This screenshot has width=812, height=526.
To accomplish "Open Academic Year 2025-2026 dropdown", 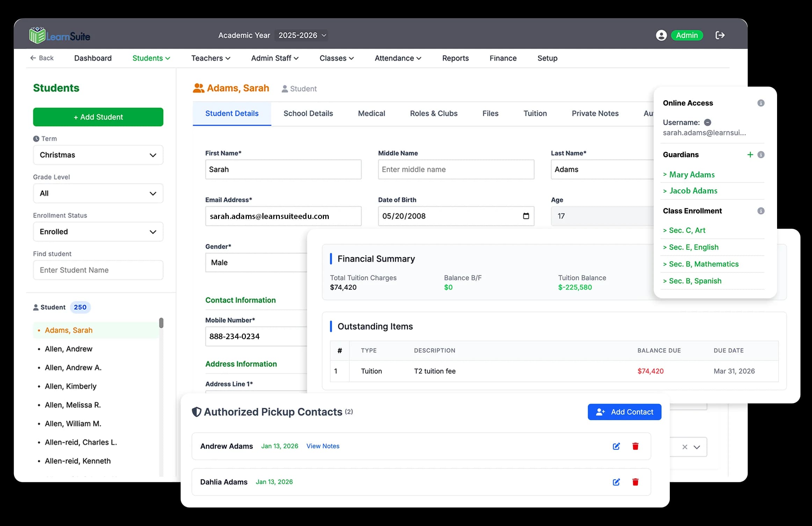I will 301,35.
